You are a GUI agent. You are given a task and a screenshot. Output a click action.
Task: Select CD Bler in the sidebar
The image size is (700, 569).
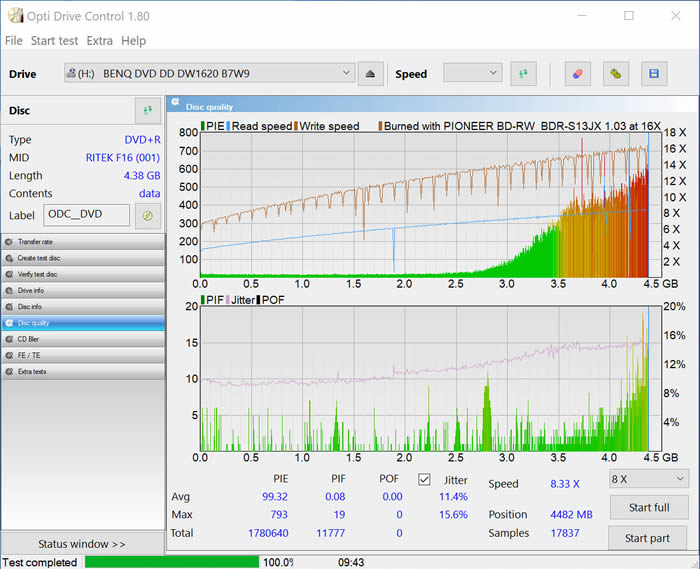pyautogui.click(x=82, y=339)
